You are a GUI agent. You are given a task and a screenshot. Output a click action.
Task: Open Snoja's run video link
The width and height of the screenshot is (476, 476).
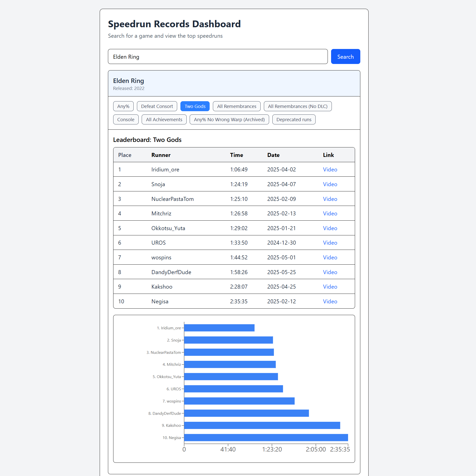point(330,184)
